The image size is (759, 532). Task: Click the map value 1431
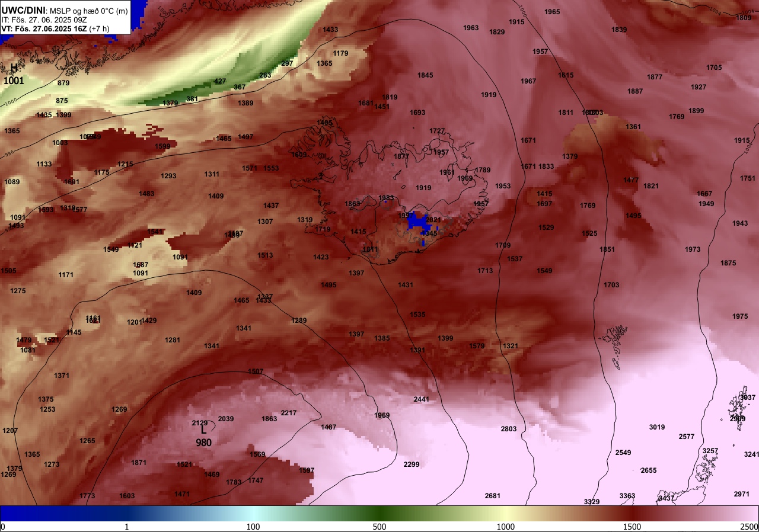pos(406,285)
